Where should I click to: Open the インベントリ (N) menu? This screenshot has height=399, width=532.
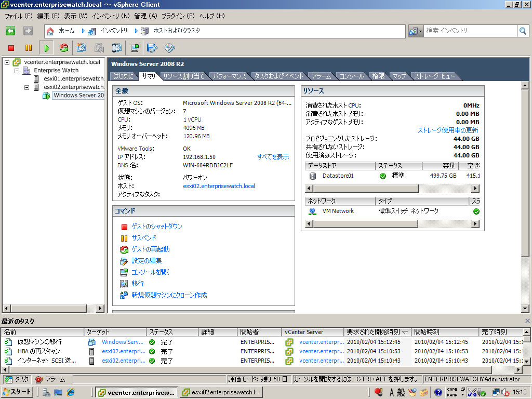tap(111, 16)
